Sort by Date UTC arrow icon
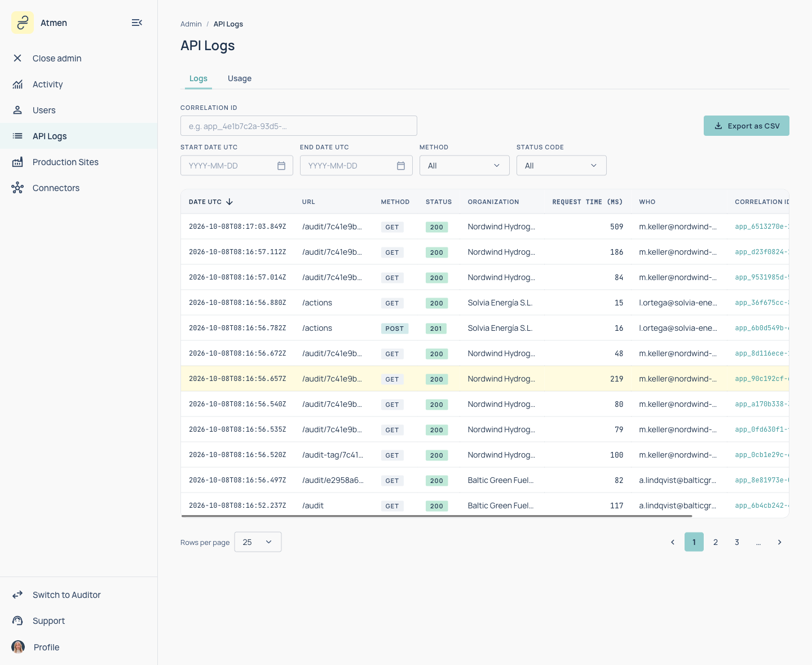The width and height of the screenshot is (812, 665). point(230,202)
